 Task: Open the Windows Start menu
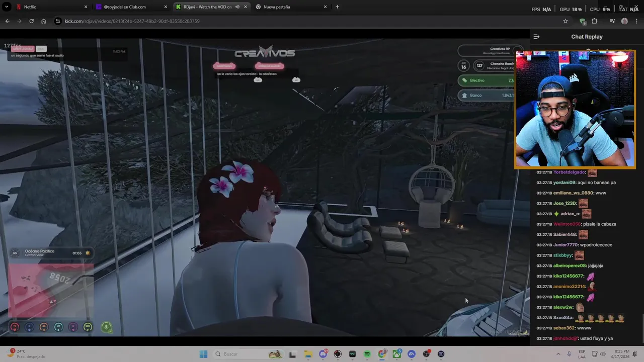click(203, 354)
